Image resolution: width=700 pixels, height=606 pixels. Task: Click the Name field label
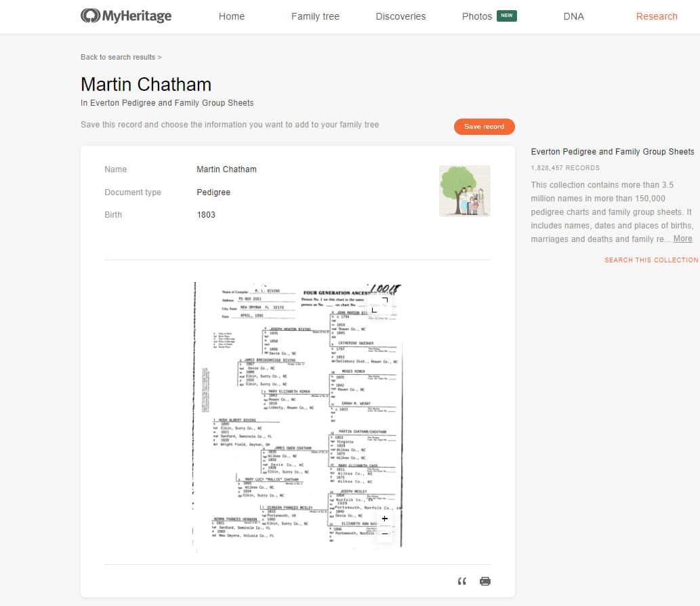click(x=115, y=169)
